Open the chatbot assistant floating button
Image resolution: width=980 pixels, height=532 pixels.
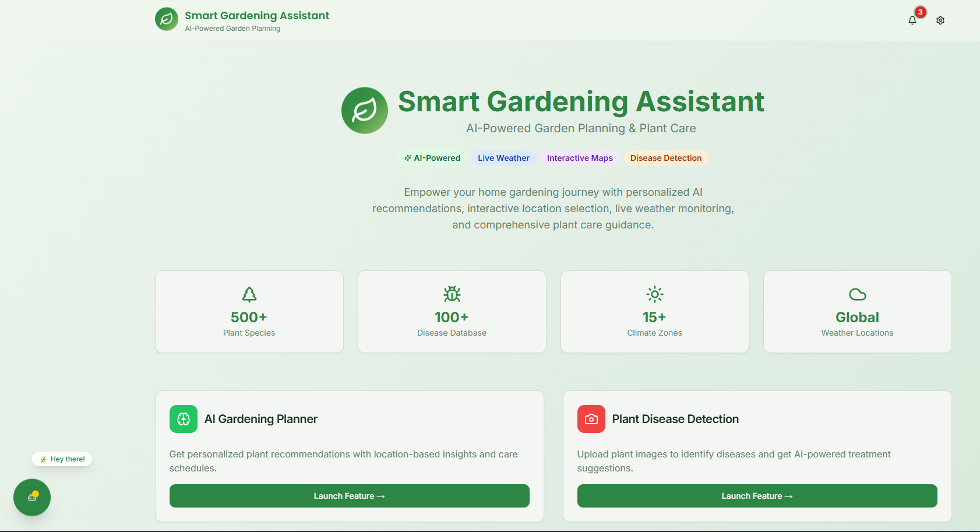coord(32,497)
